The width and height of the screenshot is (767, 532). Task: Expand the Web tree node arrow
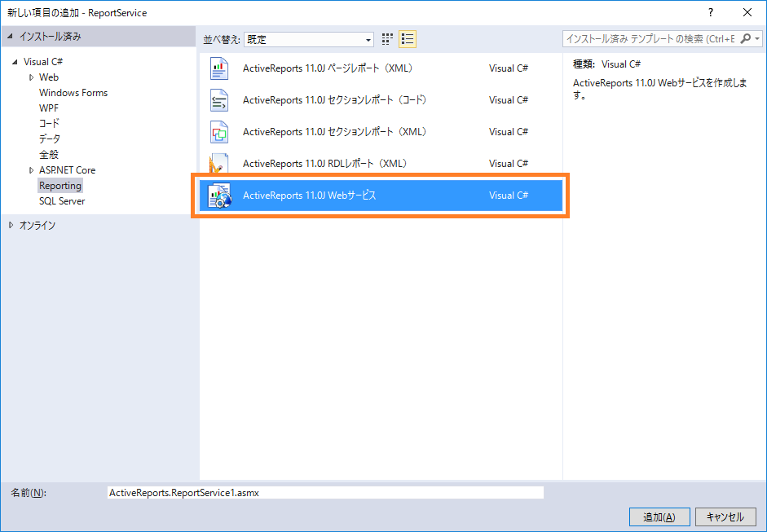coord(31,77)
